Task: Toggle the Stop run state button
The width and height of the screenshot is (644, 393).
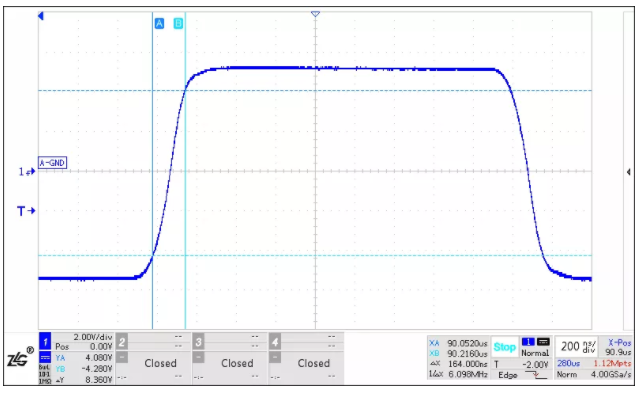Action: click(x=504, y=347)
